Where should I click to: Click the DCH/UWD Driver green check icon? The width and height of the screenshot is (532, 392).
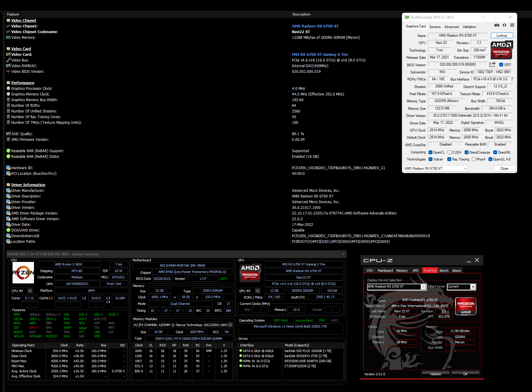8,230
